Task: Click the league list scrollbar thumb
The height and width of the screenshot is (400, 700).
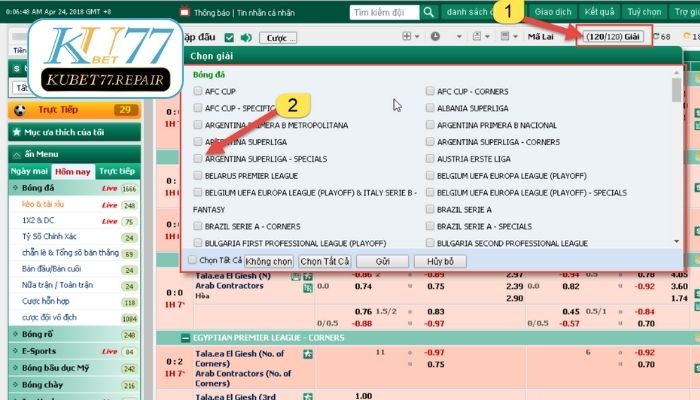Action: 676,90
